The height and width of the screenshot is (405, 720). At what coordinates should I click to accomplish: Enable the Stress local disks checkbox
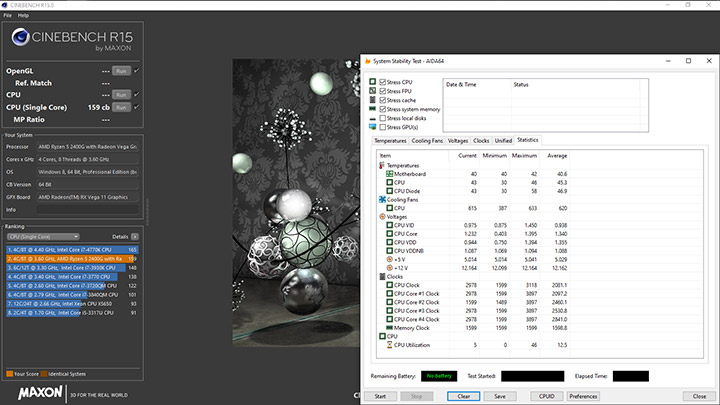pyautogui.click(x=383, y=118)
